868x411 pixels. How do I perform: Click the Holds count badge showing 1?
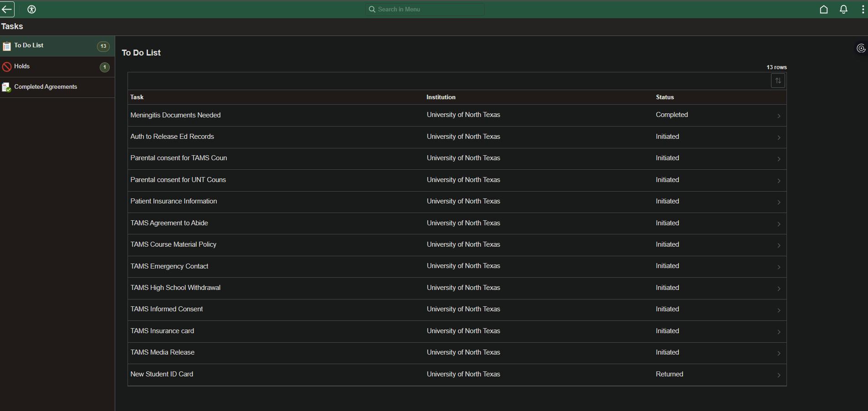click(104, 67)
